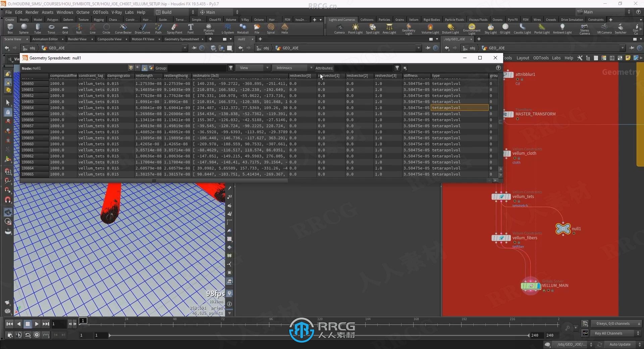Select the Metaball shelf tool
The image size is (644, 349).
tap(243, 29)
